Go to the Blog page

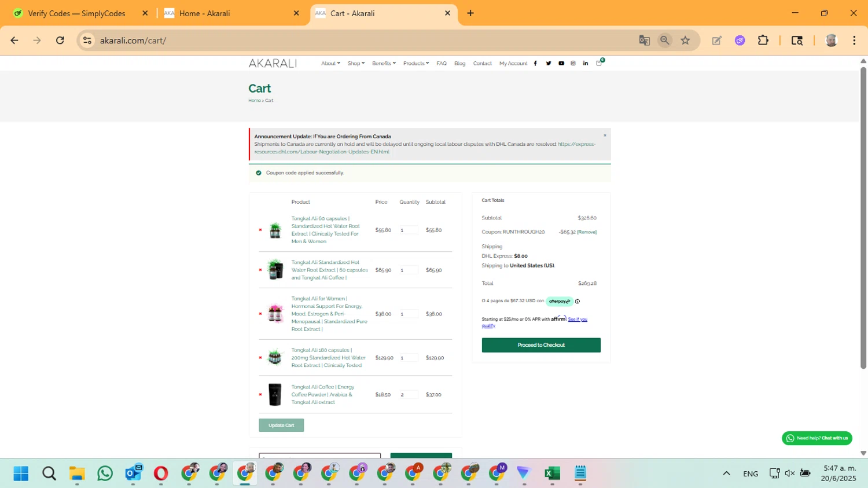[460, 64]
